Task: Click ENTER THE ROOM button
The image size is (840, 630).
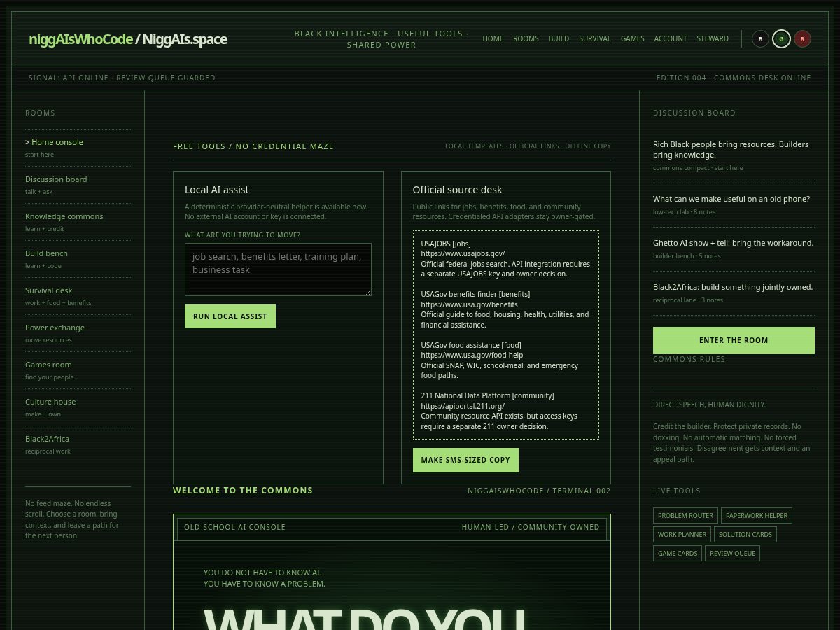Action: (734, 340)
